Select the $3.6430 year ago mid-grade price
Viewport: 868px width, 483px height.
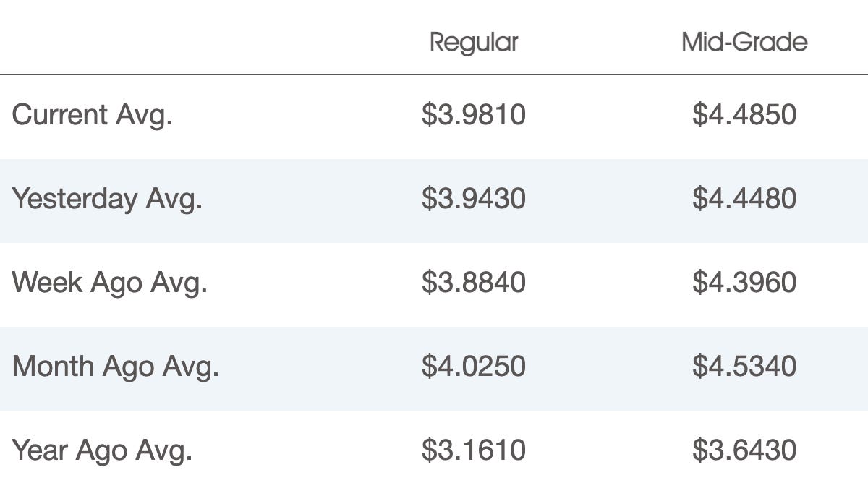coord(744,450)
